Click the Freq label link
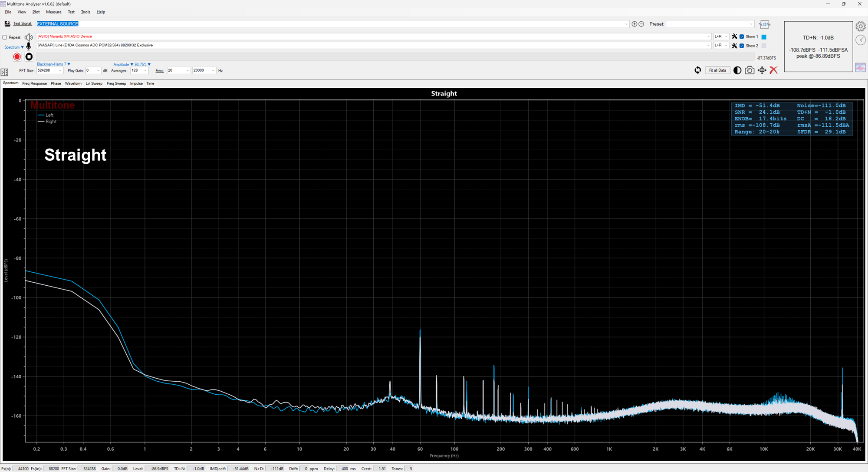 tap(159, 71)
